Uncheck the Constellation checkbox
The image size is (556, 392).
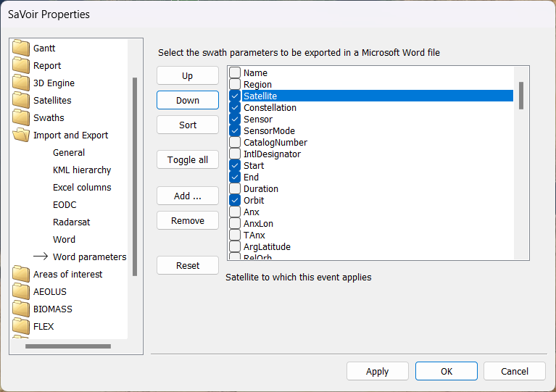(235, 108)
